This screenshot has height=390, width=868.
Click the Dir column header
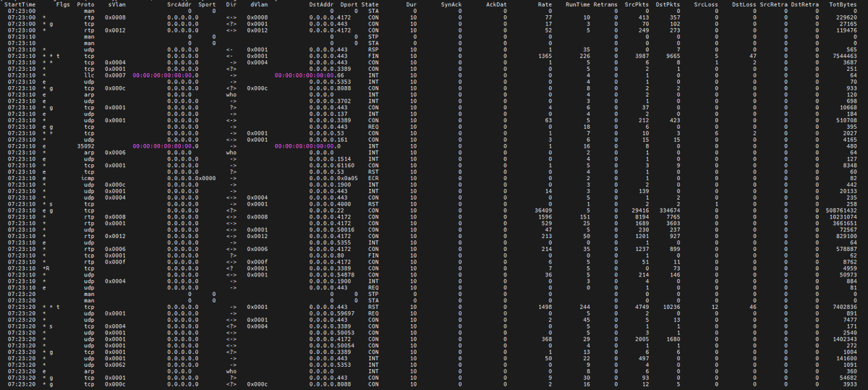coord(231,4)
